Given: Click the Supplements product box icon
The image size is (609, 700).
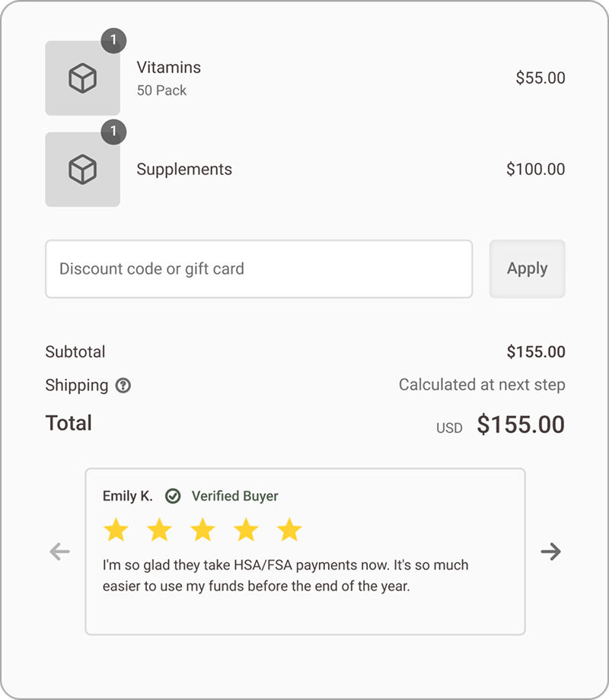Looking at the screenshot, I should (x=82, y=170).
